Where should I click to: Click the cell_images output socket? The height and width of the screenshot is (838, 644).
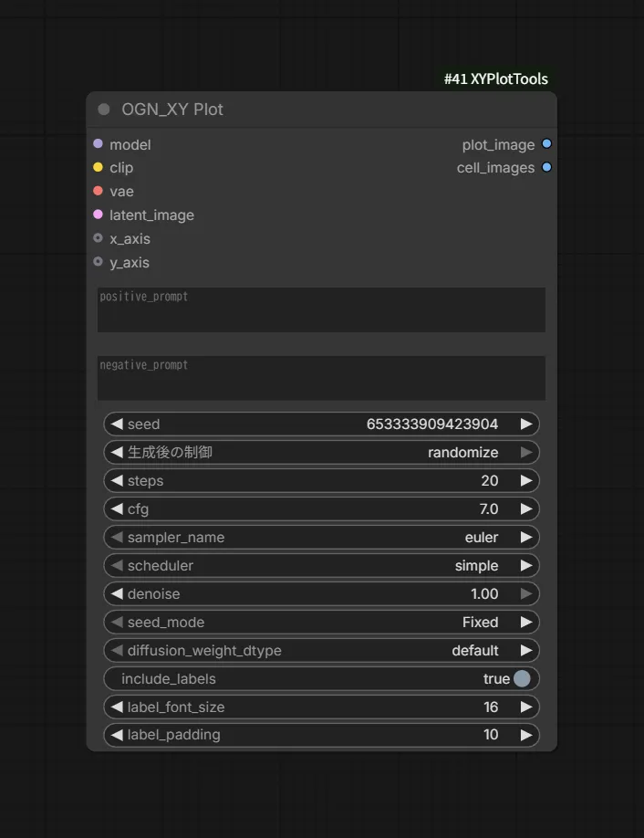pos(546,167)
